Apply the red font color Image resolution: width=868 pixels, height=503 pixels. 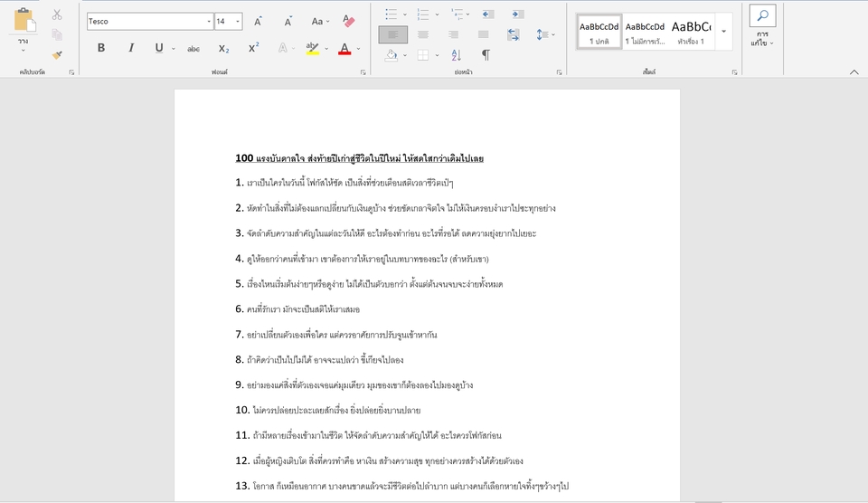(344, 49)
